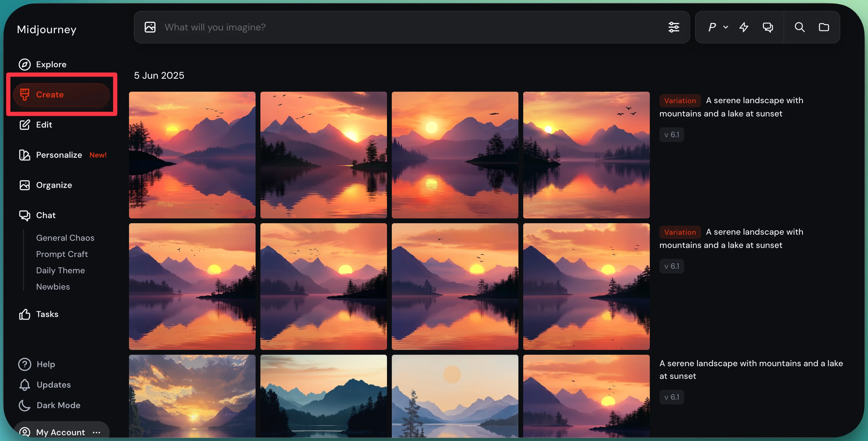Click the Chat bubbles sidebar icon
The width and height of the screenshot is (868, 441).
tap(25, 215)
